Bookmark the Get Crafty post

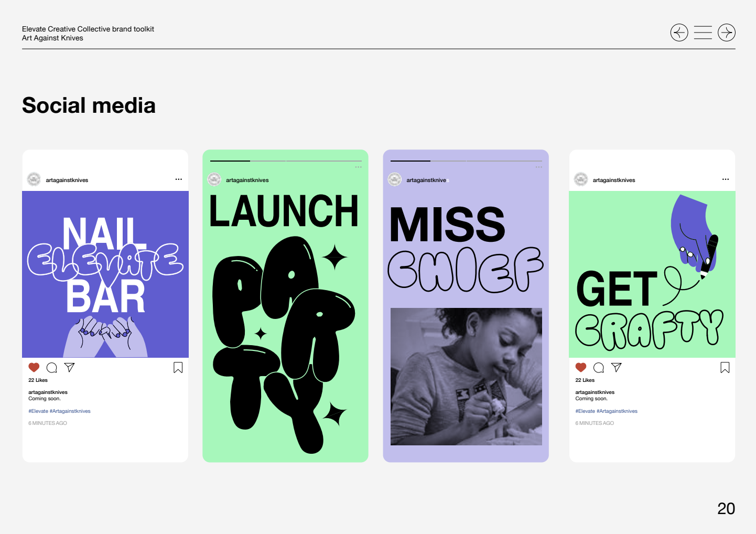point(725,368)
